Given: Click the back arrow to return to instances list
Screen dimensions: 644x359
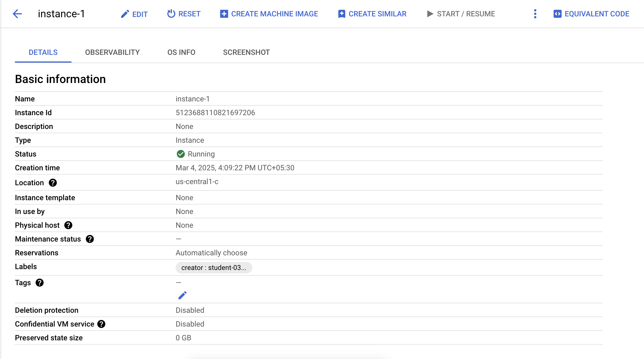Looking at the screenshot, I should pyautogui.click(x=18, y=14).
